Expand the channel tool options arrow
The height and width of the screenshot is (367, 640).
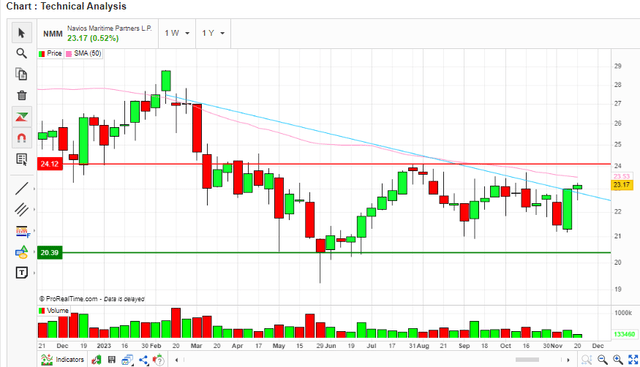[34, 210]
